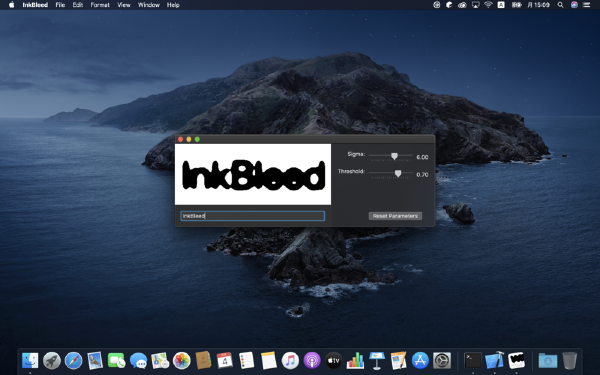Click the Reset Parameters button
The image size is (600, 375).
tap(395, 216)
